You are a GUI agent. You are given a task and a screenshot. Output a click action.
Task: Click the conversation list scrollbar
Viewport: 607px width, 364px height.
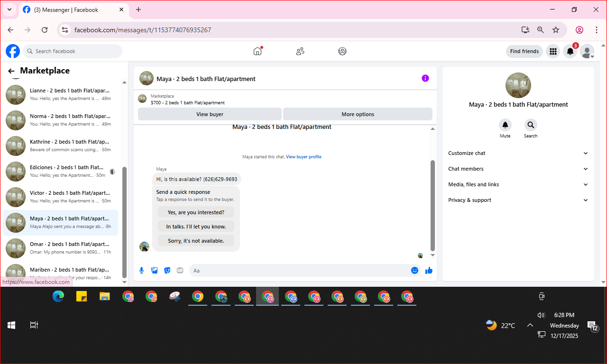coord(125,223)
